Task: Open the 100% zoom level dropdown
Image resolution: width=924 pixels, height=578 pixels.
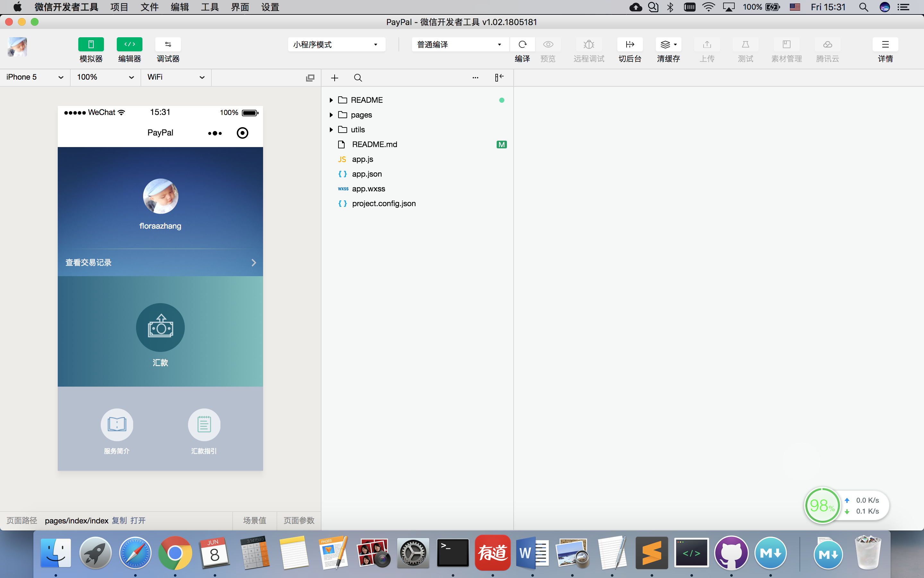Action: click(x=105, y=77)
